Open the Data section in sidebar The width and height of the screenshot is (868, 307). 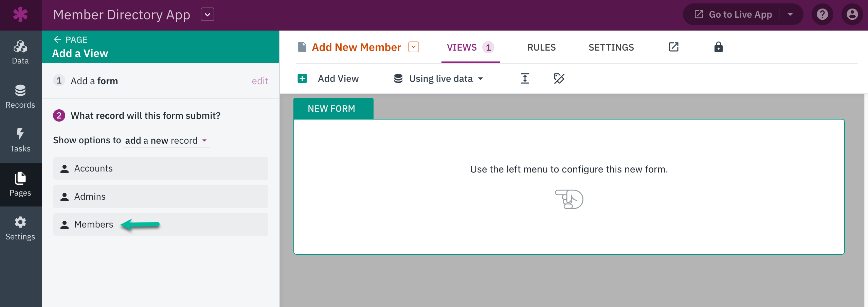(x=20, y=52)
